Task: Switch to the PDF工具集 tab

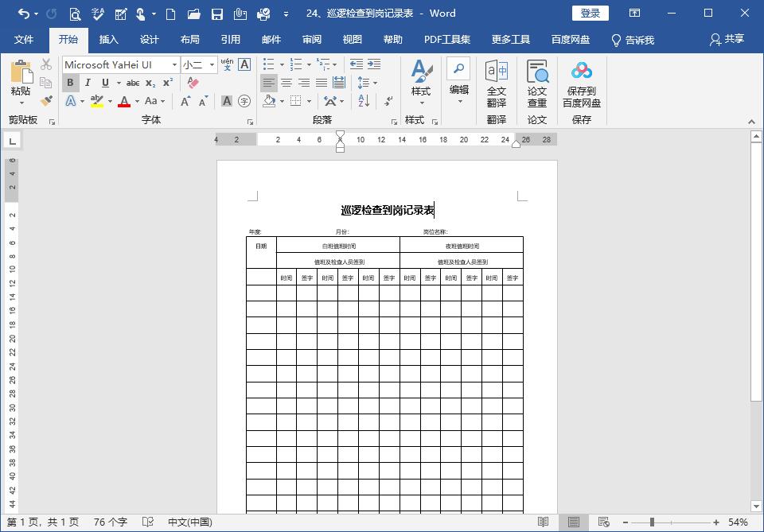Action: pyautogui.click(x=446, y=40)
